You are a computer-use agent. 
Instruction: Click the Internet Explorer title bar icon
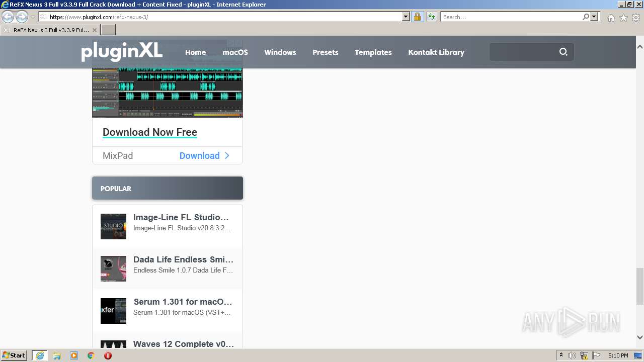5,5
